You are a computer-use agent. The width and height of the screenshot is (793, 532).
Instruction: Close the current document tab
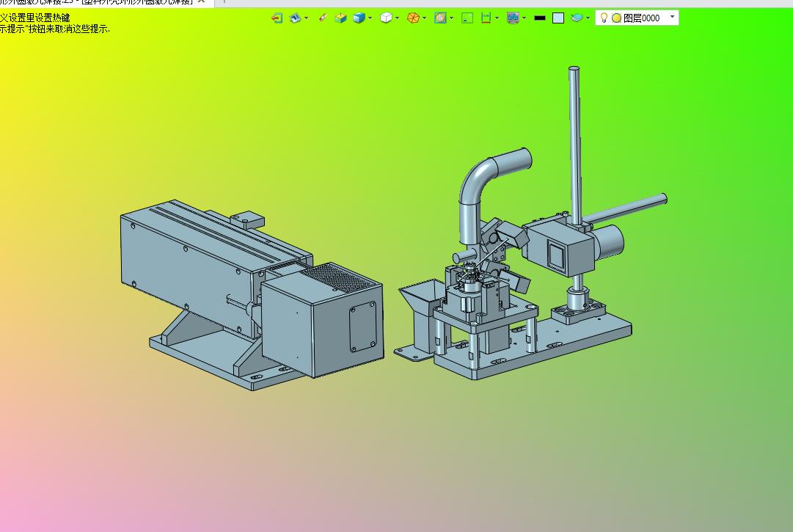pos(201,1)
